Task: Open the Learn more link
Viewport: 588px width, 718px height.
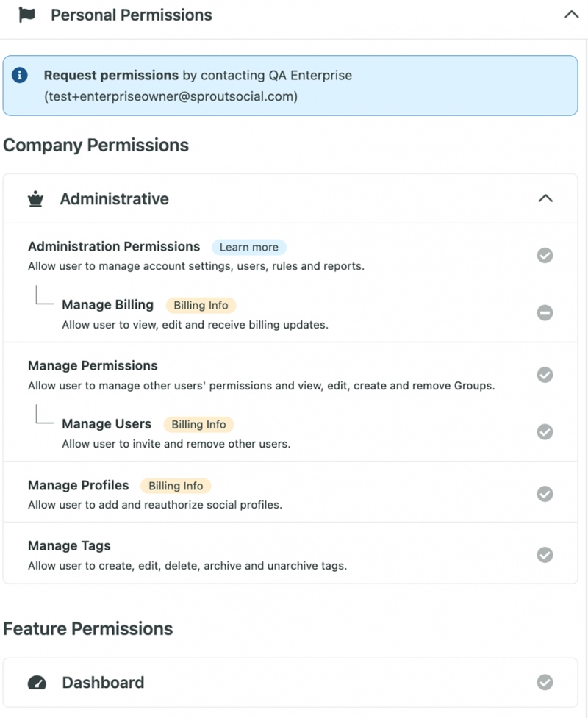Action: pos(248,247)
